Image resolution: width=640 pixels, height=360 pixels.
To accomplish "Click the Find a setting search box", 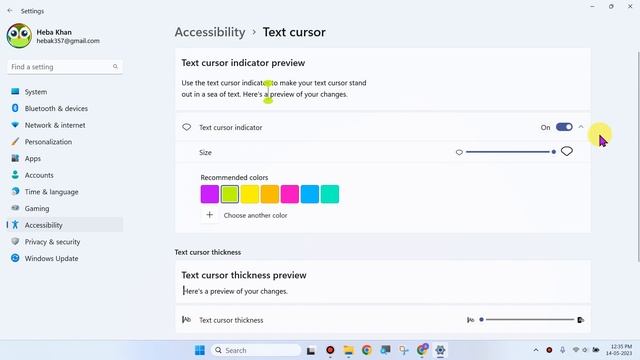I will pos(64,67).
